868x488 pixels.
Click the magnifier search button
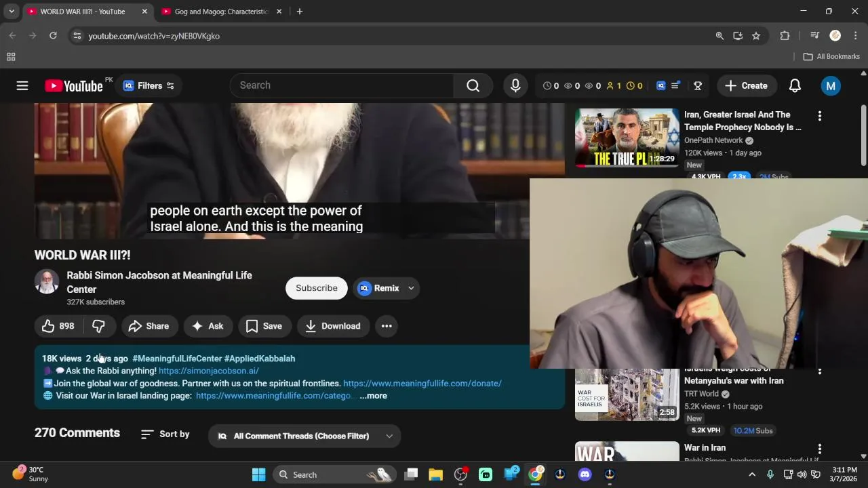(x=473, y=85)
